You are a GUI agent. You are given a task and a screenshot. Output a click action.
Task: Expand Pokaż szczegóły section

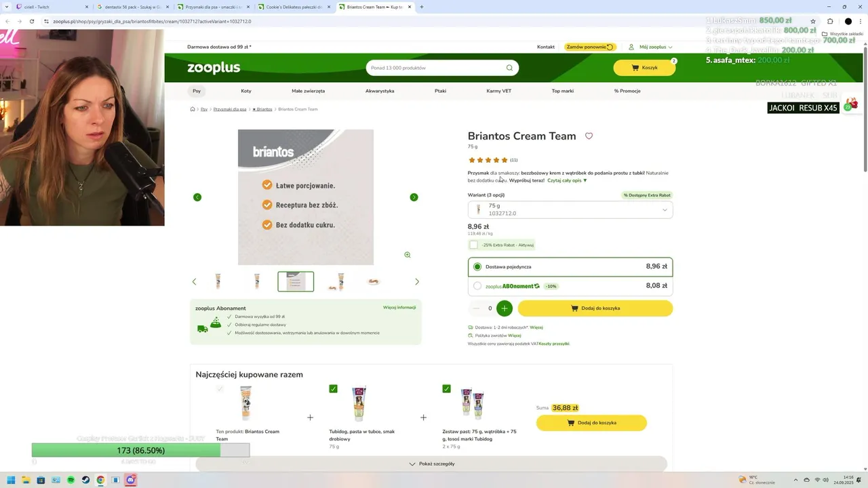[431, 464]
